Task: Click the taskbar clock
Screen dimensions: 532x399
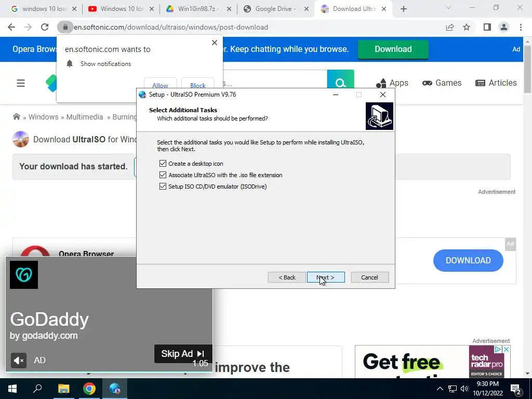Action: [487, 389]
